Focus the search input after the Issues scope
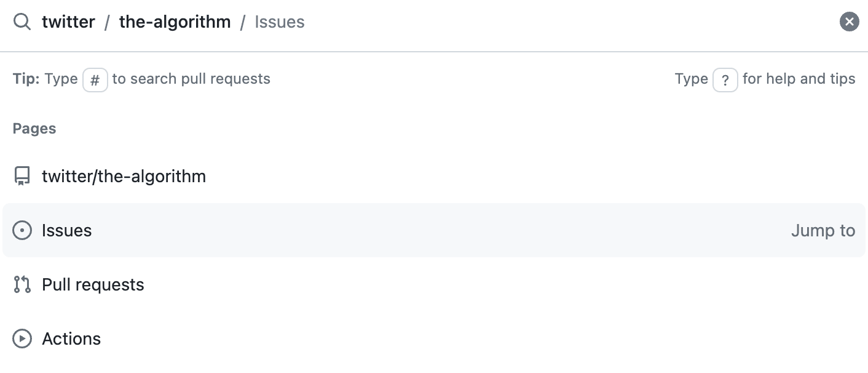The width and height of the screenshot is (868, 373). coord(570,22)
